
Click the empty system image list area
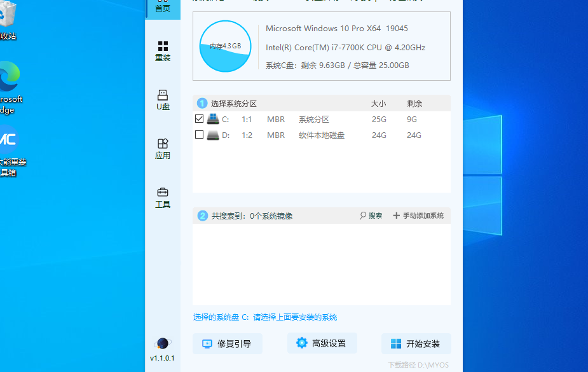pos(322,265)
